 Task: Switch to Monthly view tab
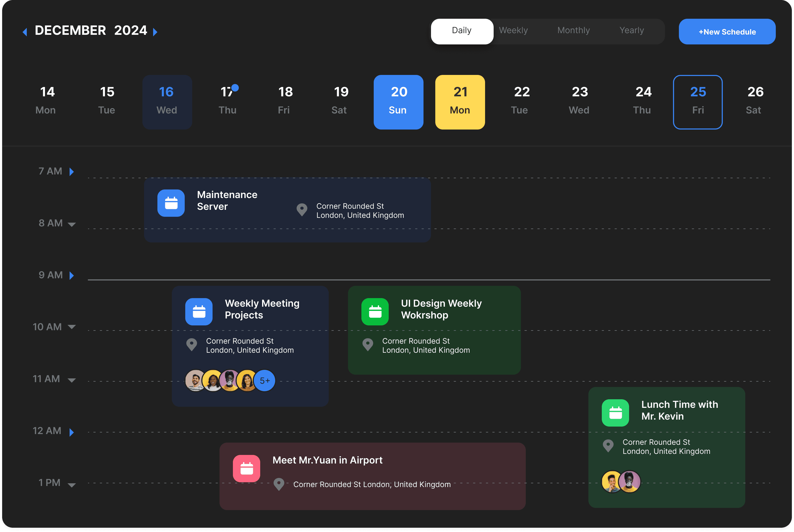573,31
